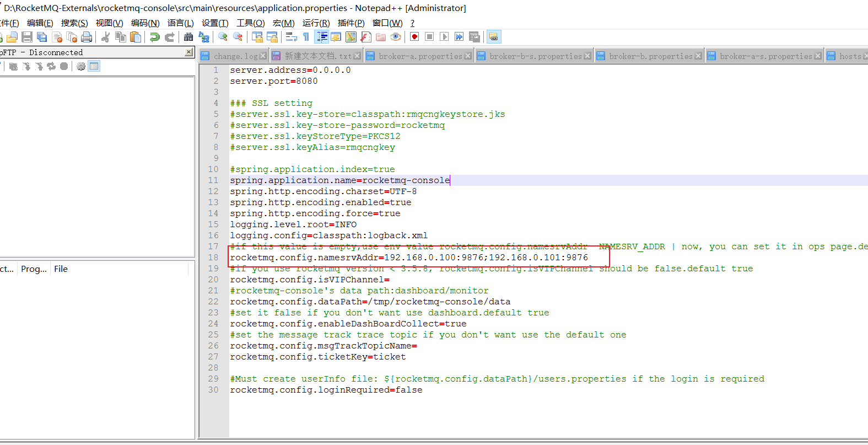Select the Prog... column header
The width and height of the screenshot is (868, 445).
click(34, 269)
